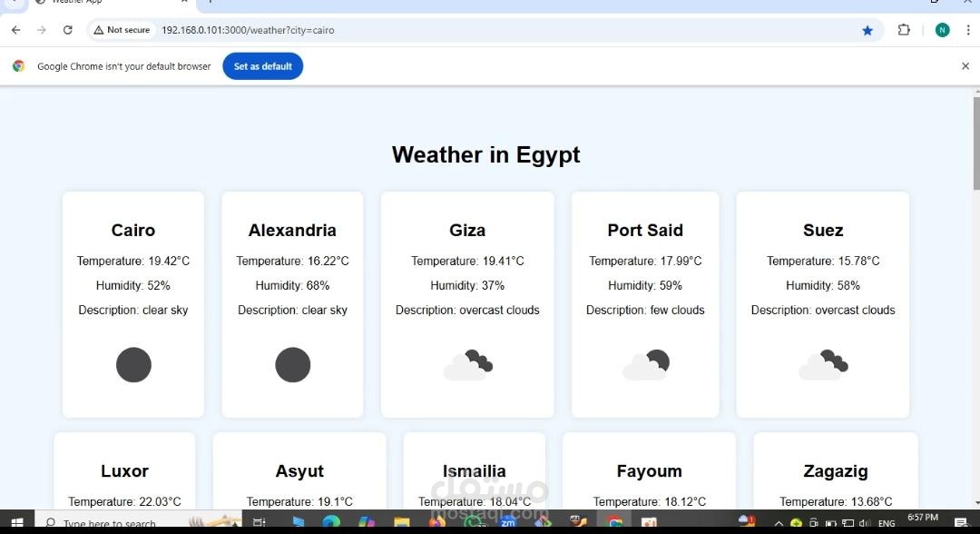
Task: Click the Cairo card title
Action: tap(133, 230)
